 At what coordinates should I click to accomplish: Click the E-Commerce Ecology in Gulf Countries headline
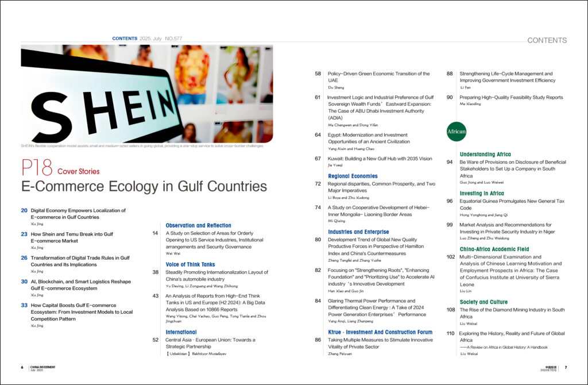[x=144, y=186]
